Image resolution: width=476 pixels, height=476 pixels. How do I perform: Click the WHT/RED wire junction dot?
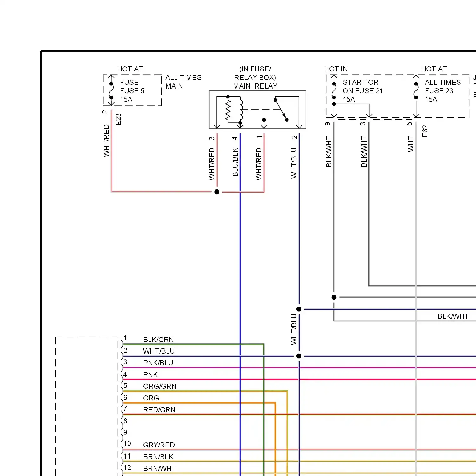pyautogui.click(x=217, y=192)
